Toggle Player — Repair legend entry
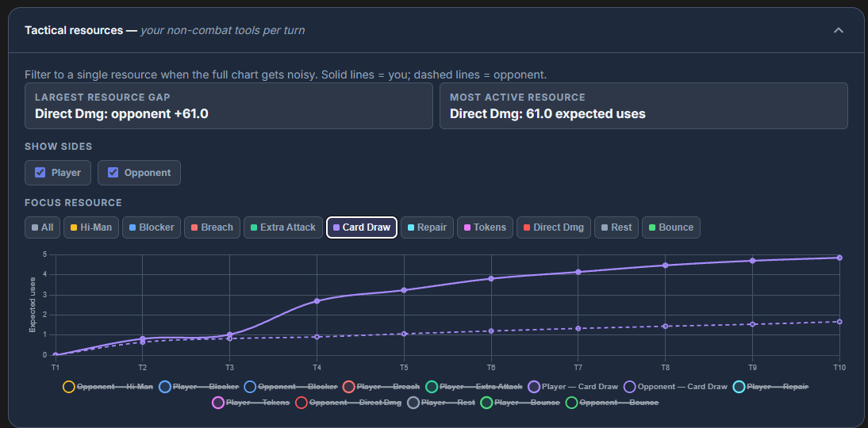Viewport: 868px width, 428px height. pos(770,387)
